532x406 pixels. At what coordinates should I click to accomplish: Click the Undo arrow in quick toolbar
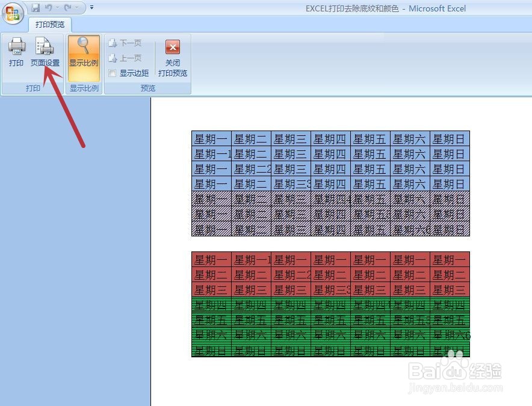(49, 7)
